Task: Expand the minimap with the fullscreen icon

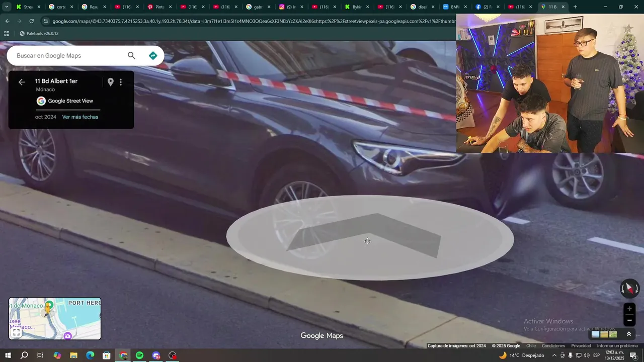Action: coord(16,332)
